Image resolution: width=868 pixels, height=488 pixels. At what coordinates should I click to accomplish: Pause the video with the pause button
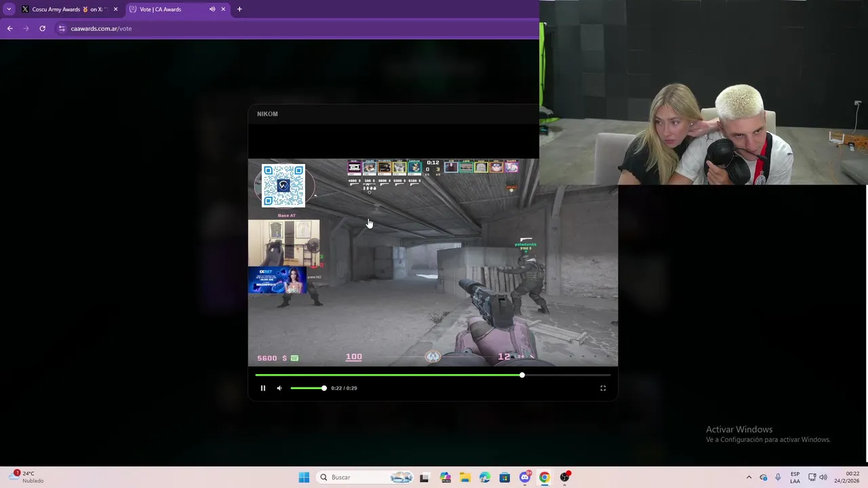263,388
